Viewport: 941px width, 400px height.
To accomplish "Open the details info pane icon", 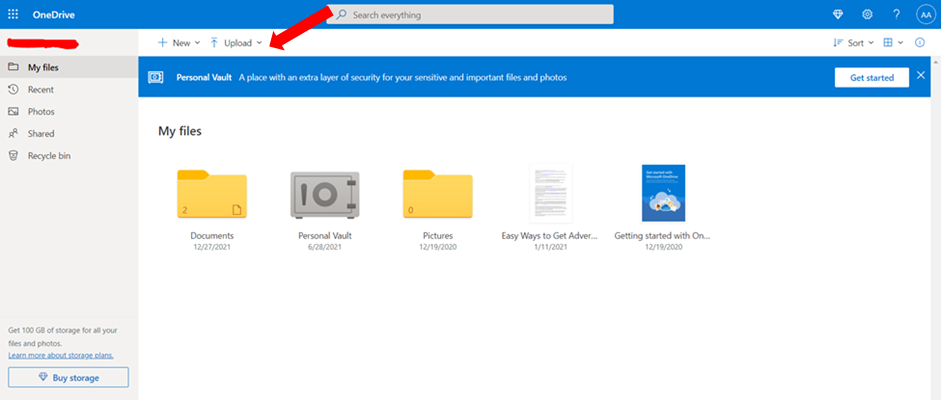I will click(x=920, y=43).
